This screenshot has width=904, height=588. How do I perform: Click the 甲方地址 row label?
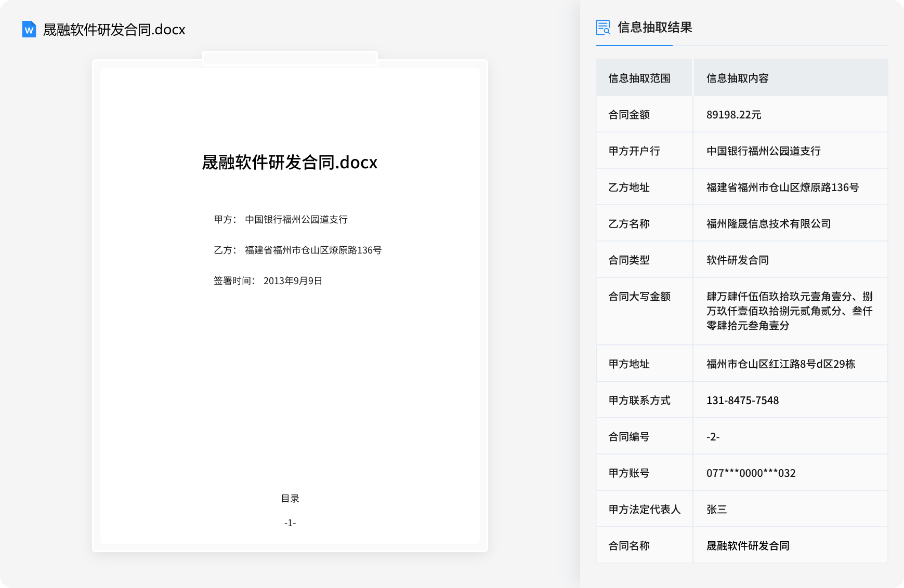pyautogui.click(x=629, y=364)
